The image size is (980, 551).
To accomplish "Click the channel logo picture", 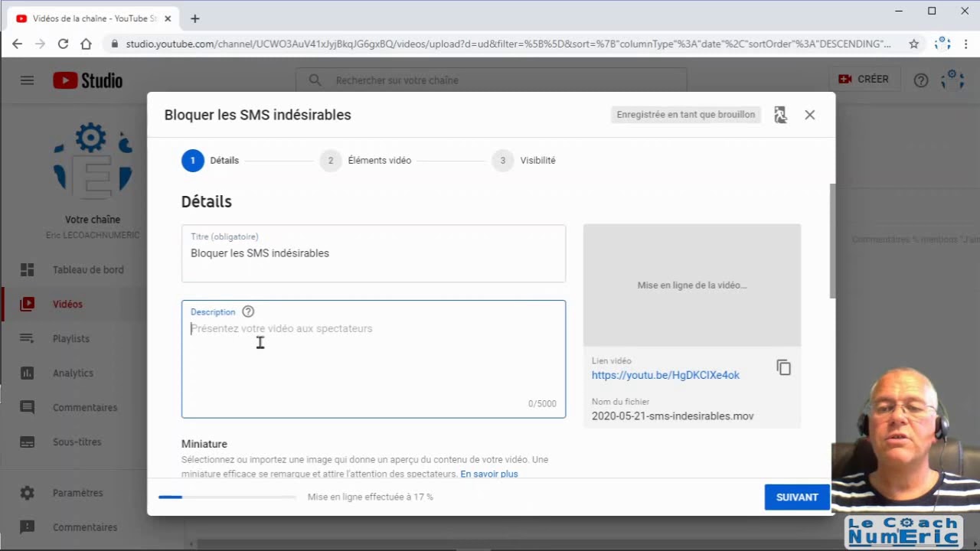I will click(x=92, y=161).
